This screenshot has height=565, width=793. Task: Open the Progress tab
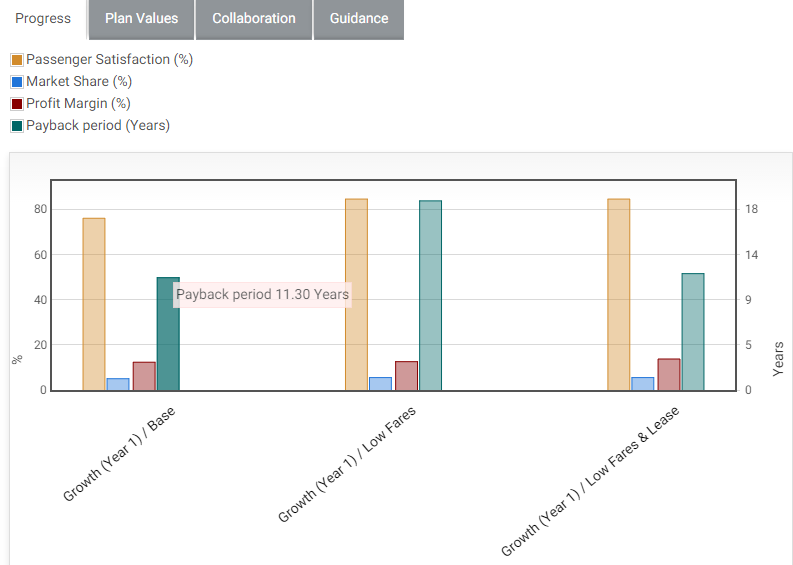pyautogui.click(x=43, y=19)
